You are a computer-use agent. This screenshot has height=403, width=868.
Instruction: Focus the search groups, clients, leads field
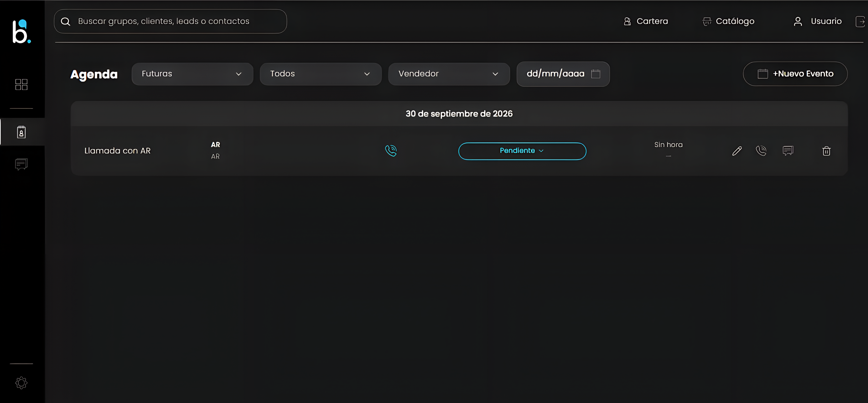[170, 21]
